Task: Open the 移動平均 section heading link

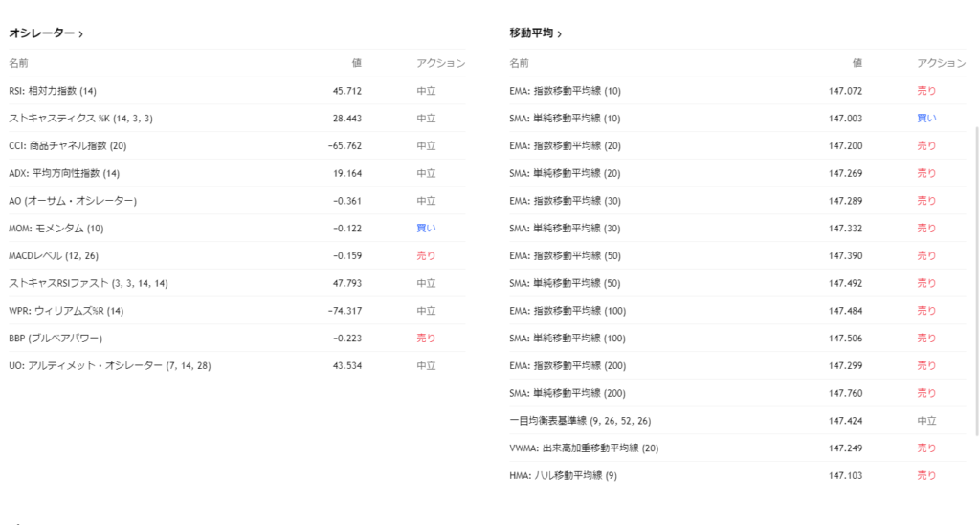Action: (x=531, y=33)
